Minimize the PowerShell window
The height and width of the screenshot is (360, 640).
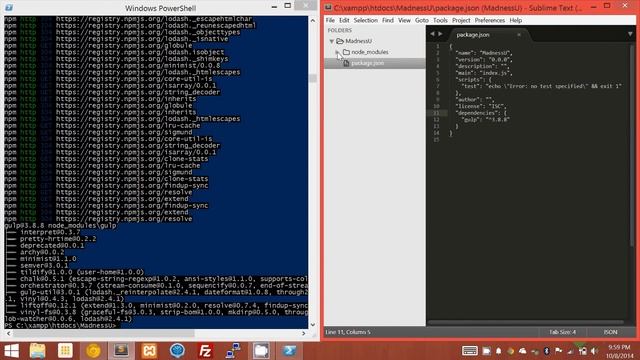pos(274,7)
